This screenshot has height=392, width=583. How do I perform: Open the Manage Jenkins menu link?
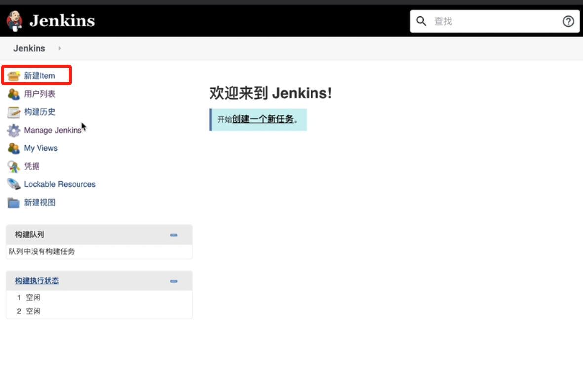click(52, 130)
